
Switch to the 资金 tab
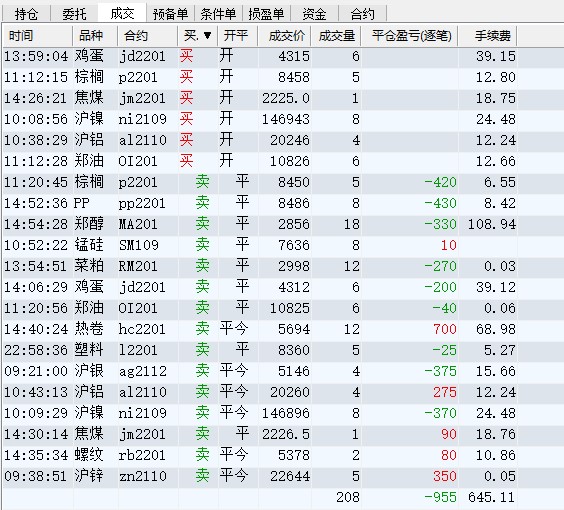click(314, 14)
